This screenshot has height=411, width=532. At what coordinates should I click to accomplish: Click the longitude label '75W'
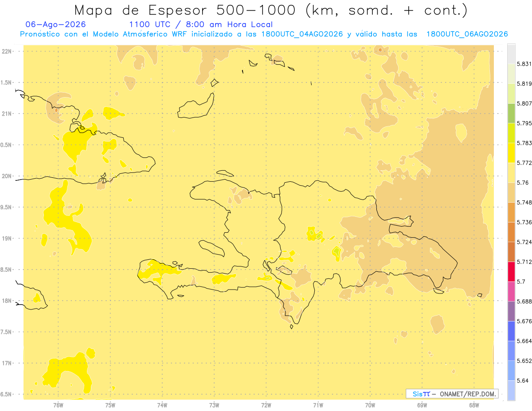click(x=110, y=405)
